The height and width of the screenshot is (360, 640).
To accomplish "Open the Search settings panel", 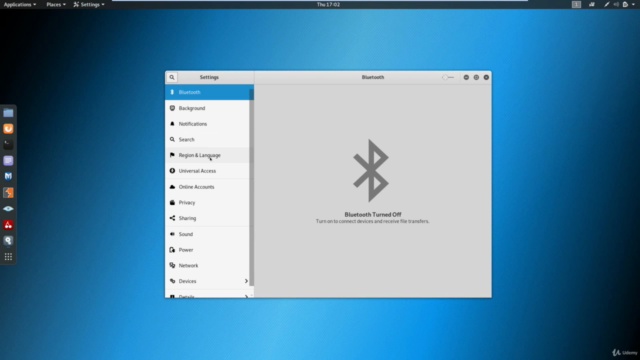I will [x=208, y=140].
